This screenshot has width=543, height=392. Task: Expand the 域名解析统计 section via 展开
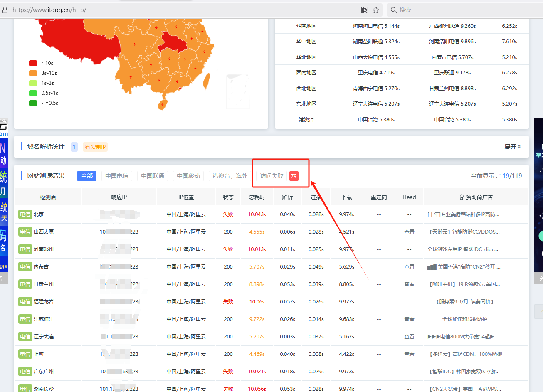[x=513, y=147]
